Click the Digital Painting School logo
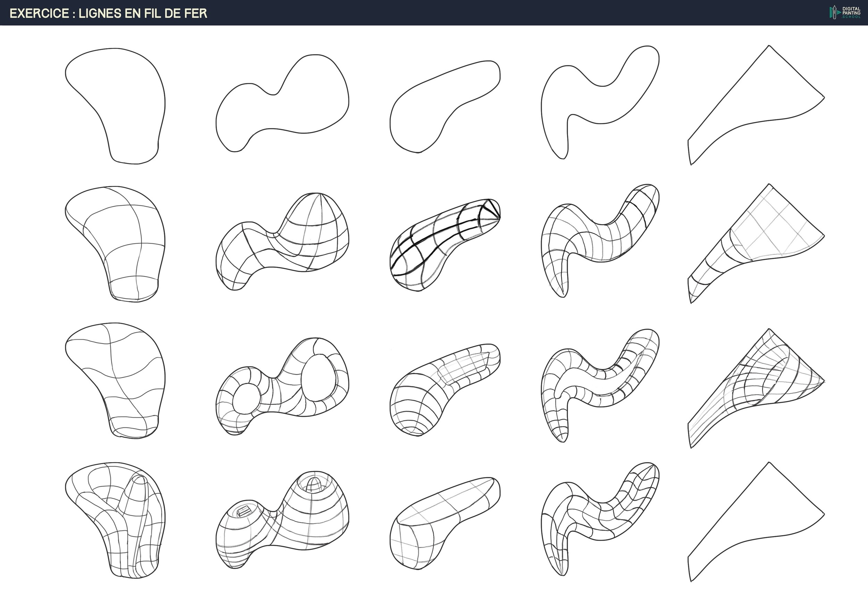The height and width of the screenshot is (614, 868). pyautogui.click(x=845, y=13)
